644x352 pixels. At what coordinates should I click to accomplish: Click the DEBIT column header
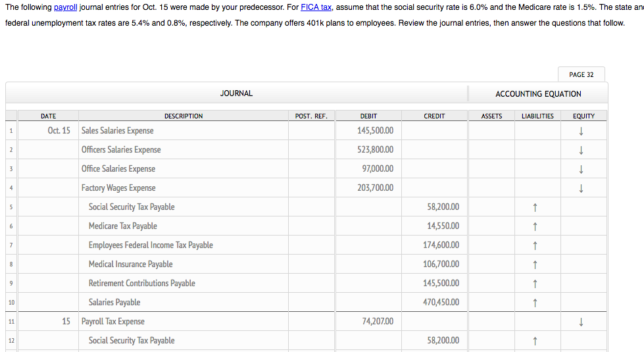pos(368,116)
